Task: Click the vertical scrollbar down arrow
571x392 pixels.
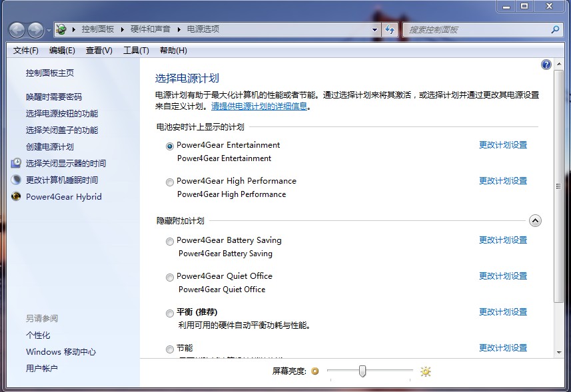Action: pos(558,352)
